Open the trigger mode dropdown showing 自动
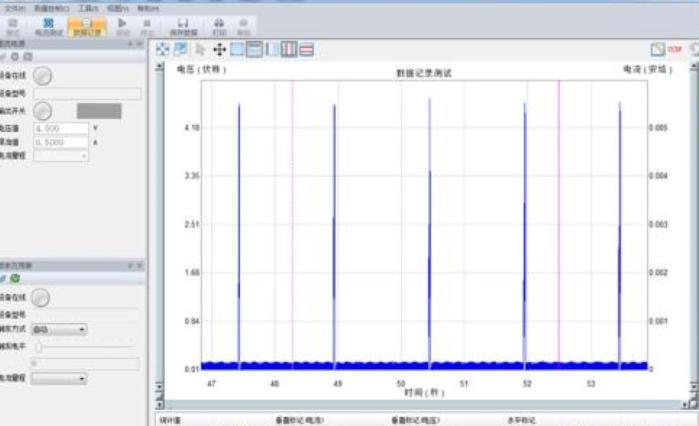 coord(59,329)
